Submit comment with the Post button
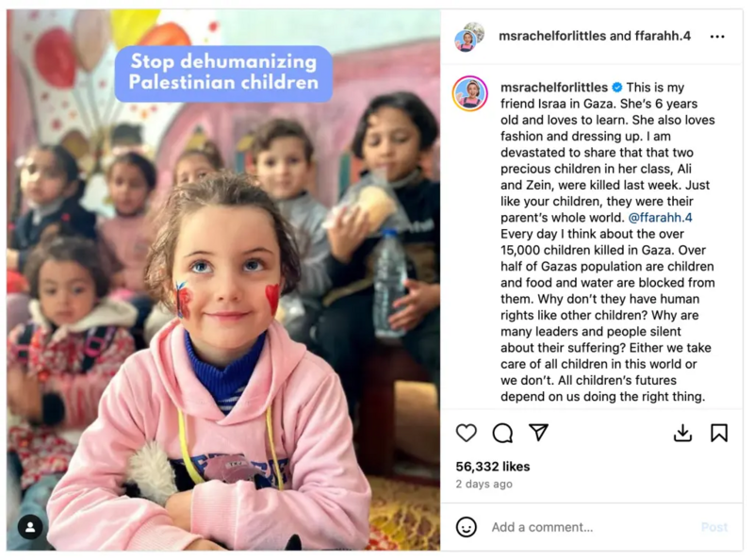This screenshot has height=560, width=754. [714, 527]
